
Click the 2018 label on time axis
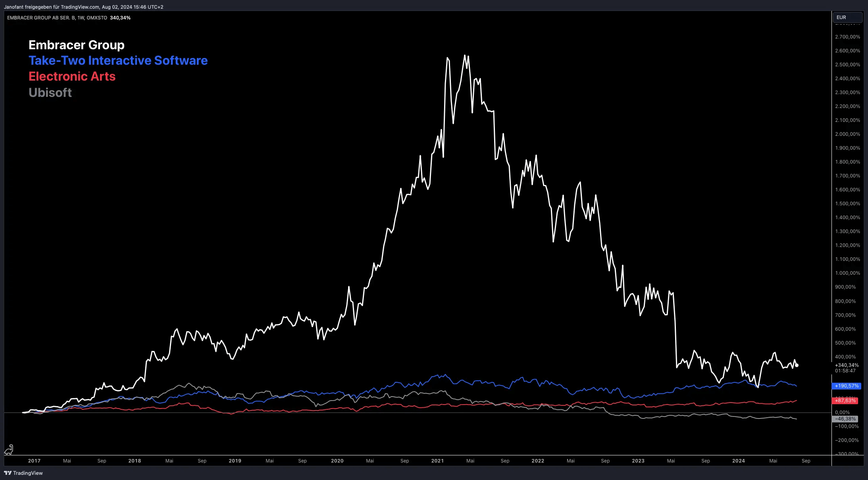pos(135,461)
